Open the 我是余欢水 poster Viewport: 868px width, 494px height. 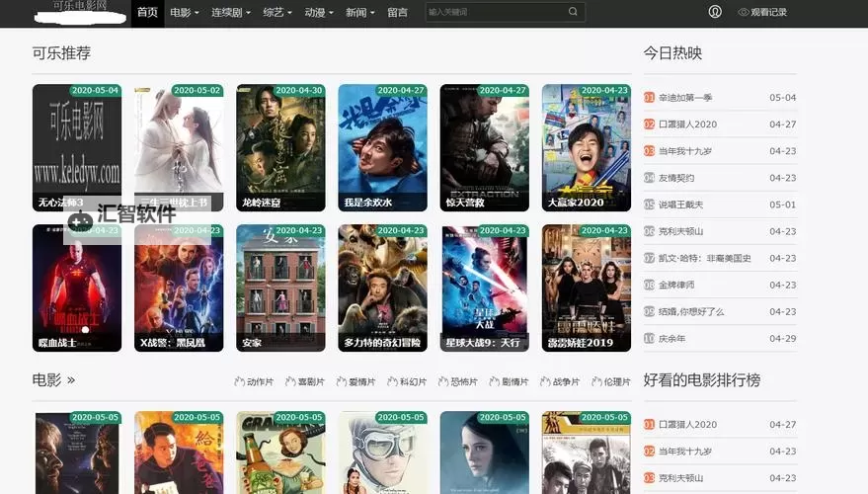pyautogui.click(x=382, y=147)
